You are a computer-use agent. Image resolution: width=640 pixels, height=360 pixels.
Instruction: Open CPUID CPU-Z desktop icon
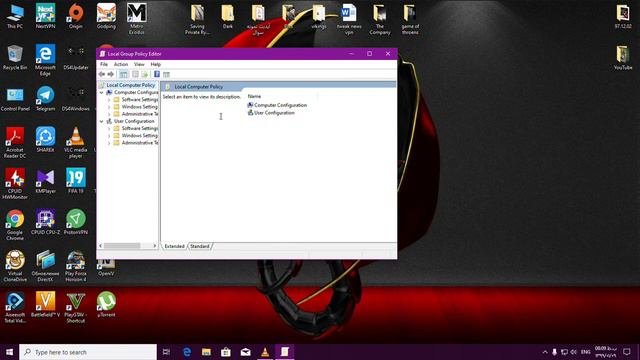[x=45, y=223]
